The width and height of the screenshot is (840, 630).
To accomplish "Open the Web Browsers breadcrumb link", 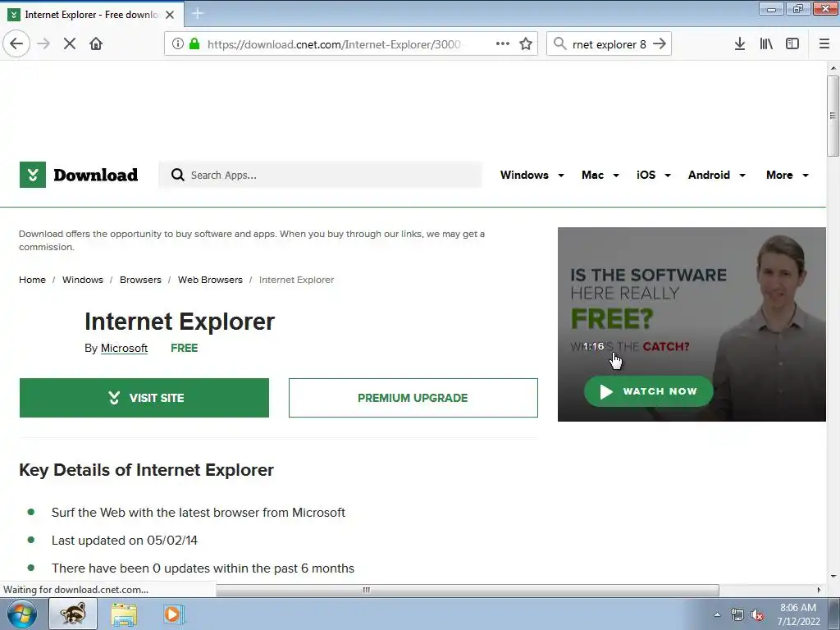I will coord(210,280).
